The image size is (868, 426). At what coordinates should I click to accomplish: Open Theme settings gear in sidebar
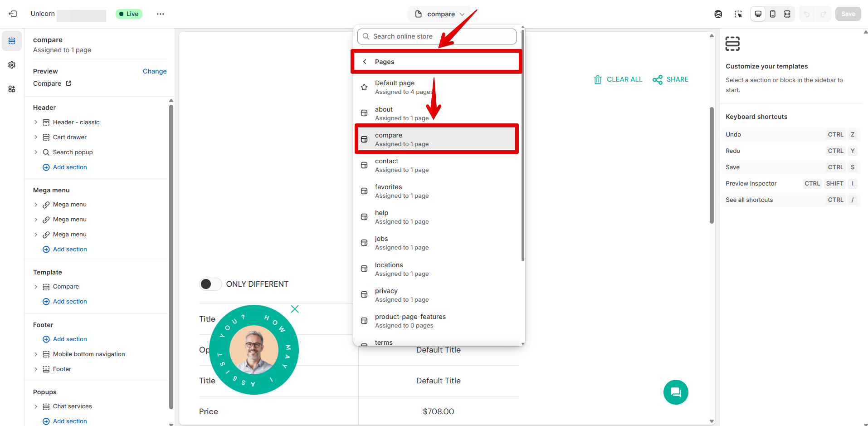coord(12,65)
